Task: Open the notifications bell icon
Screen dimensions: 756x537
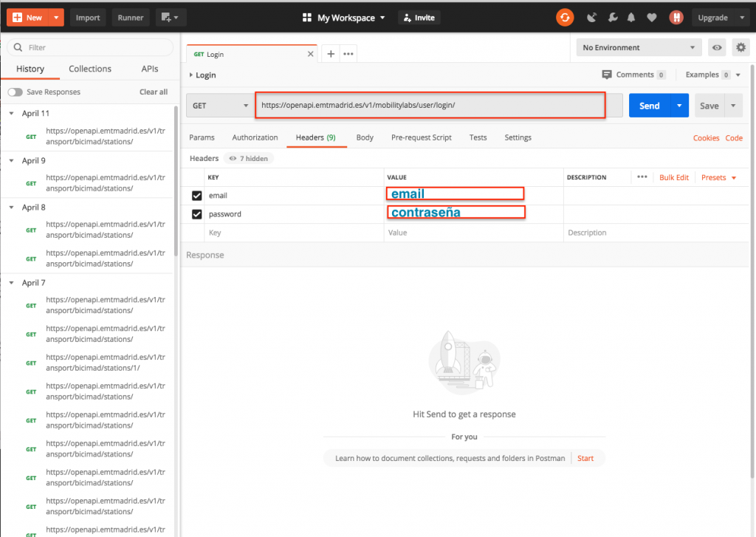Action: pos(631,18)
